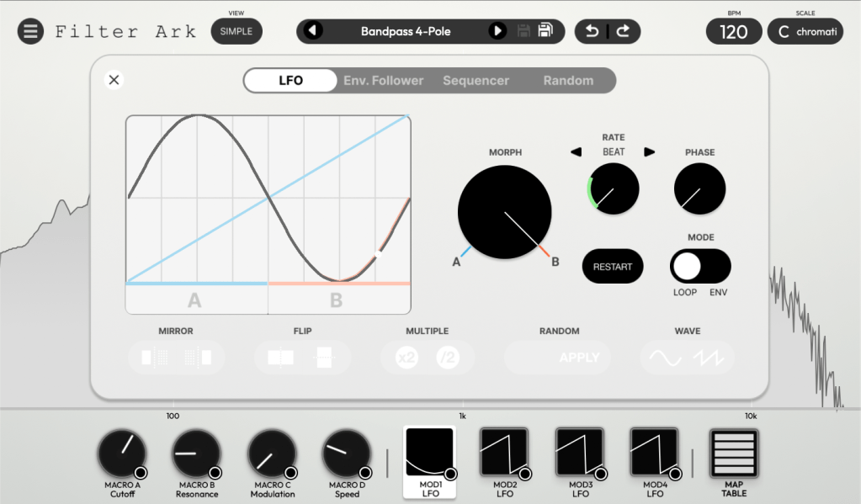861x504 pixels.
Task: Switch to the Env. Follower tab
Action: pyautogui.click(x=383, y=81)
